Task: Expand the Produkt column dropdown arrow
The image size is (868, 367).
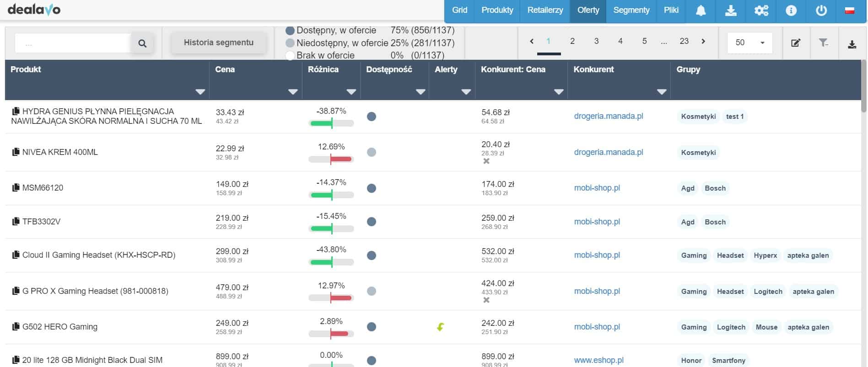Action: click(x=200, y=92)
